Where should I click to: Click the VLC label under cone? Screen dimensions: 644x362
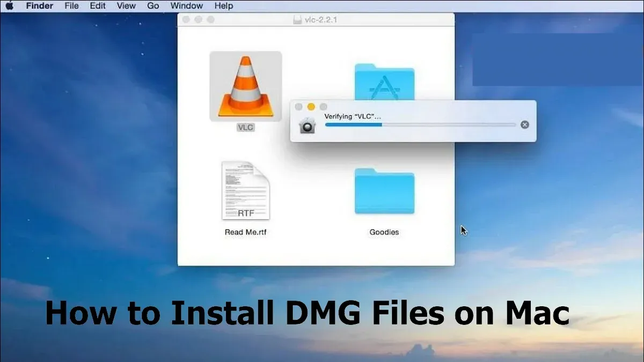246,128
